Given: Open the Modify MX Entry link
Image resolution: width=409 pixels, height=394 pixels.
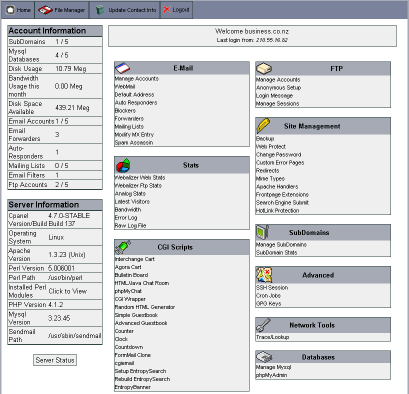Looking at the screenshot, I should coord(134,135).
